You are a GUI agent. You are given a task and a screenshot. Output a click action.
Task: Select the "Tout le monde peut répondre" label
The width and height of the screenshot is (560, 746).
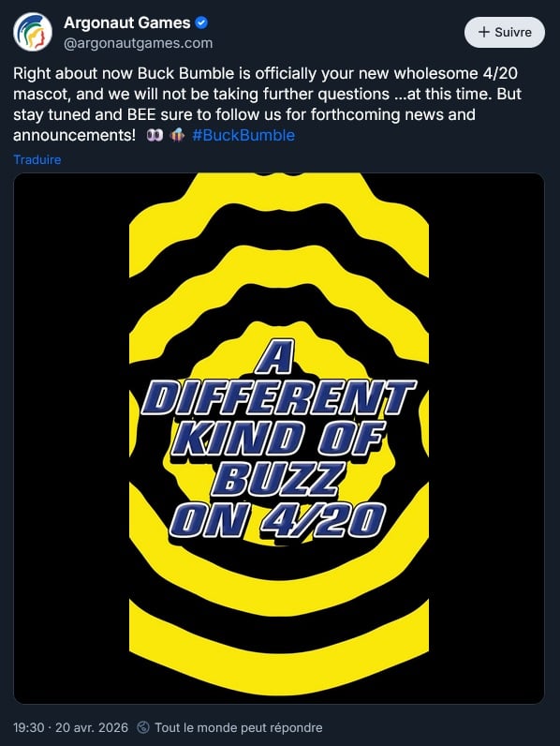pyautogui.click(x=239, y=727)
